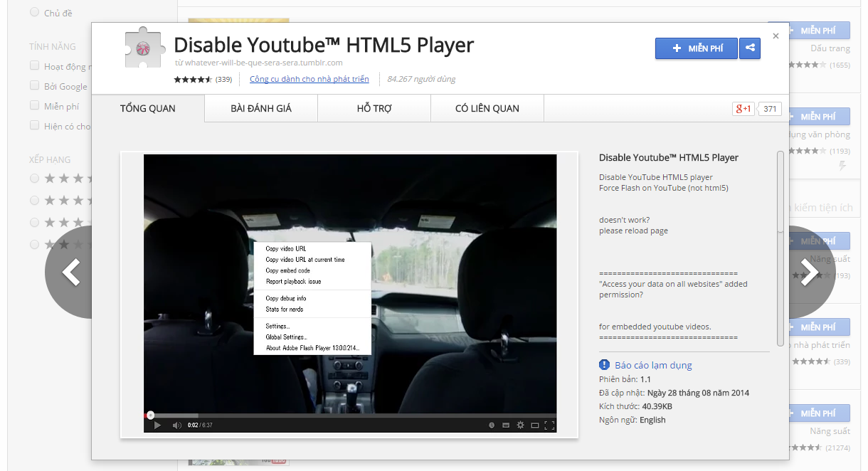Switch to the 'Hỗ trợ' tab

pyautogui.click(x=374, y=109)
